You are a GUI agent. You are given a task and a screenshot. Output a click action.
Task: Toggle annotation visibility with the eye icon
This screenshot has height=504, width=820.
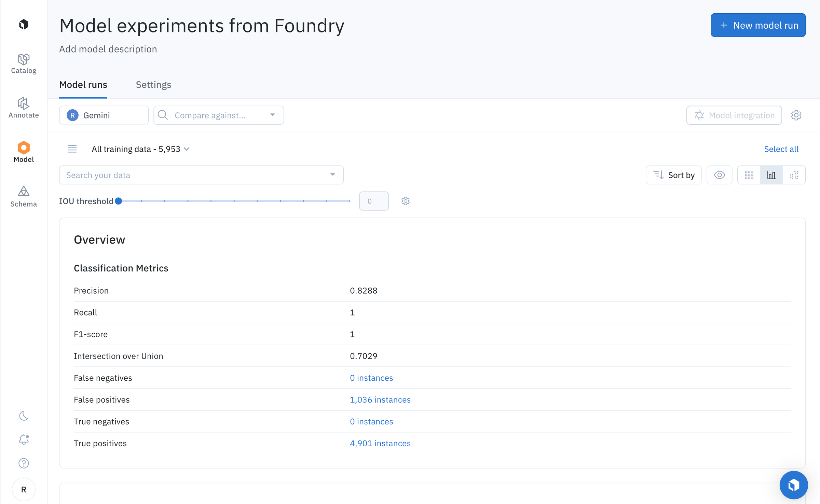(x=719, y=175)
